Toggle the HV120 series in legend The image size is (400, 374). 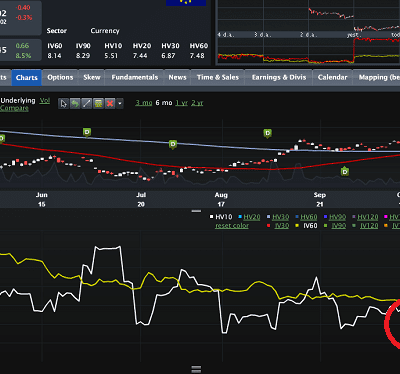pos(368,217)
